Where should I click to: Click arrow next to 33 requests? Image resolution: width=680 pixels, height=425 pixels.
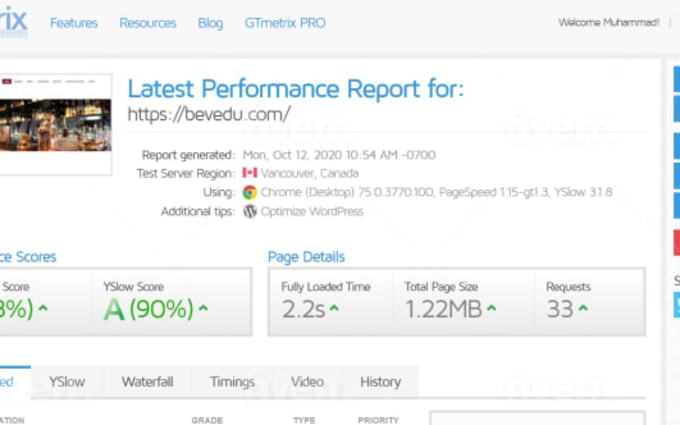(x=583, y=308)
